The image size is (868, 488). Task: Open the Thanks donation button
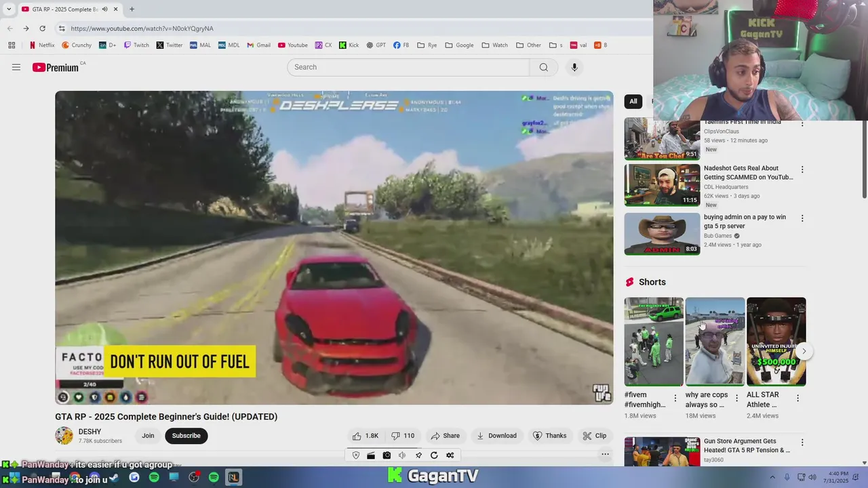coord(549,436)
